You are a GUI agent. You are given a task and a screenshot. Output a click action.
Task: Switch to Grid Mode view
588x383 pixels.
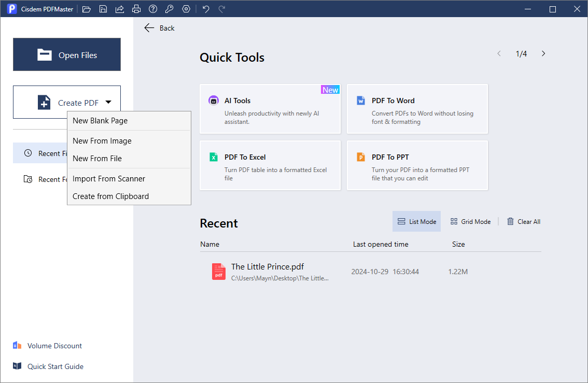pyautogui.click(x=471, y=221)
